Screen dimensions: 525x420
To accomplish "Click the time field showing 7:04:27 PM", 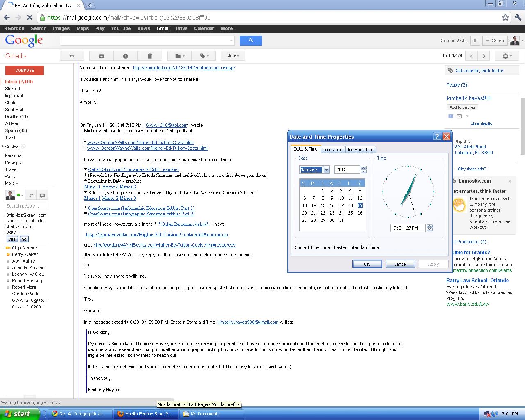I will [408, 228].
